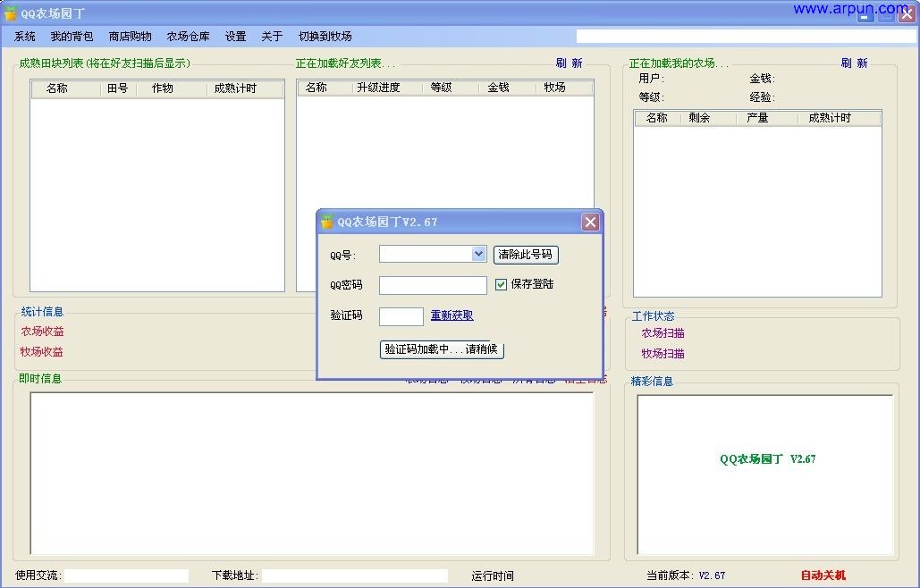Click the 金钱 column header in friends list
920x588 pixels.
click(x=506, y=88)
